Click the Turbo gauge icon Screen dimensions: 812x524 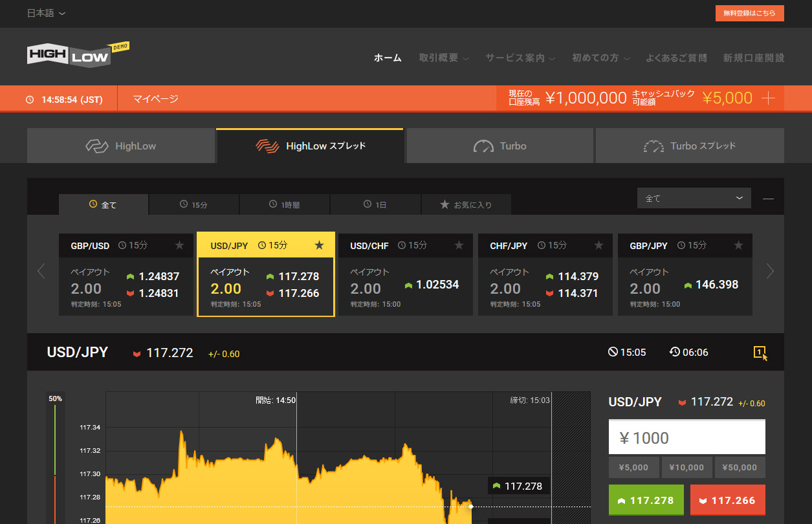483,146
